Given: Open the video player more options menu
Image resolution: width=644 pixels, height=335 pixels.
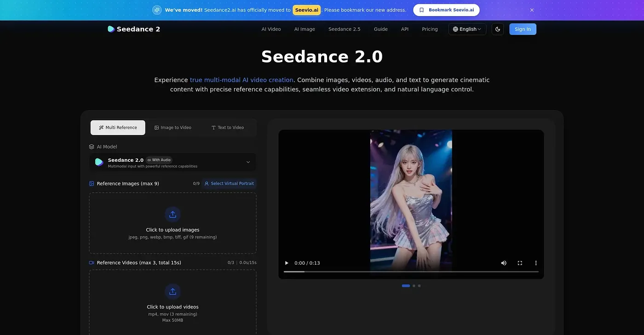Looking at the screenshot, I should 536,263.
